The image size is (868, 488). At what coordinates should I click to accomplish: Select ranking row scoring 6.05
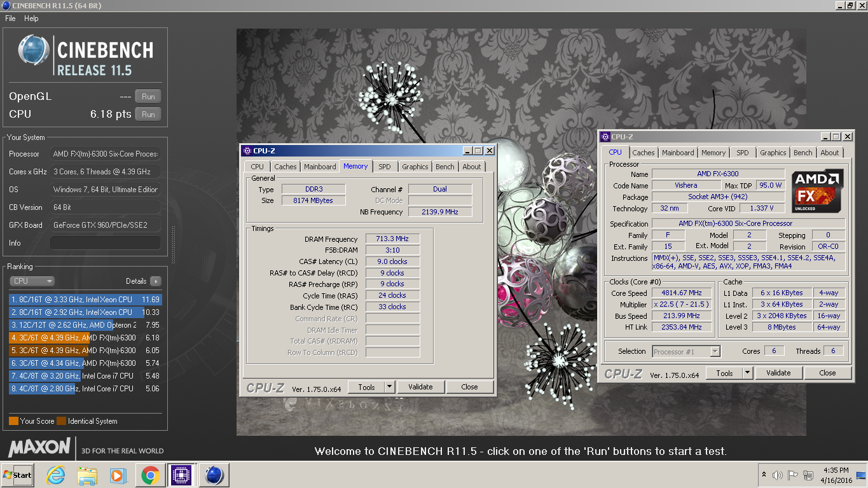tap(85, 351)
